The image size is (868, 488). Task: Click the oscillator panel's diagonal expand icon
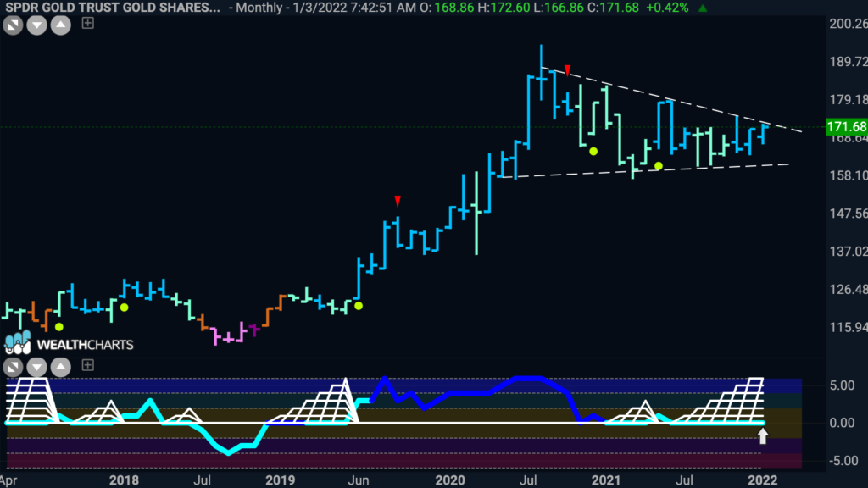click(13, 367)
